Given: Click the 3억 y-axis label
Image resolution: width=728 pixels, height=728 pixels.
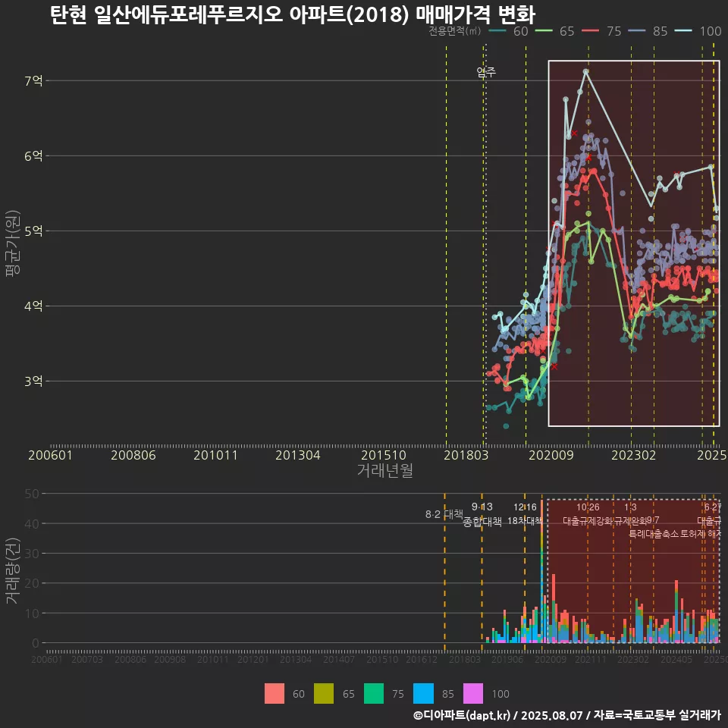Looking at the screenshot, I should pos(33,381).
